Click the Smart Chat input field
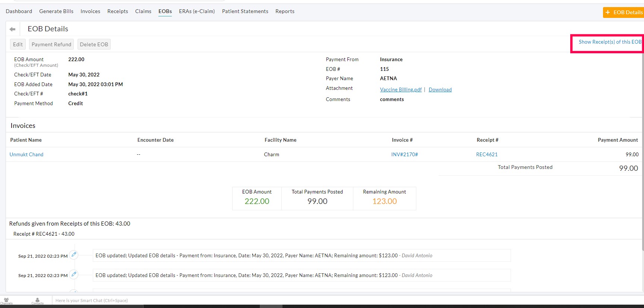Image resolution: width=644 pixels, height=308 pixels. 149,301
